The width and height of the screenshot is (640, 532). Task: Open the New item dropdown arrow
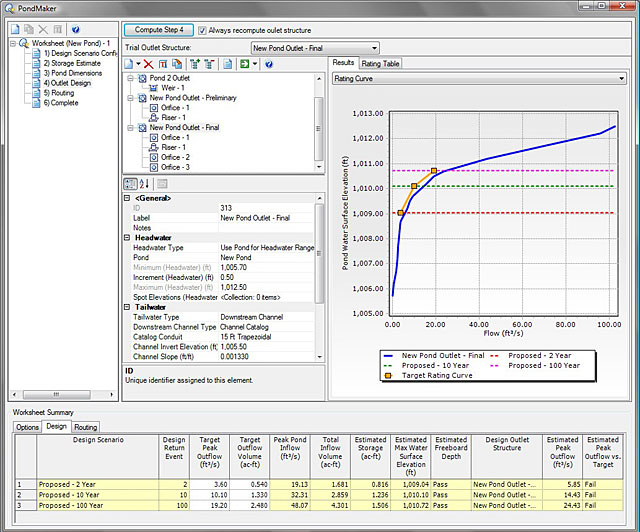pyautogui.click(x=138, y=64)
